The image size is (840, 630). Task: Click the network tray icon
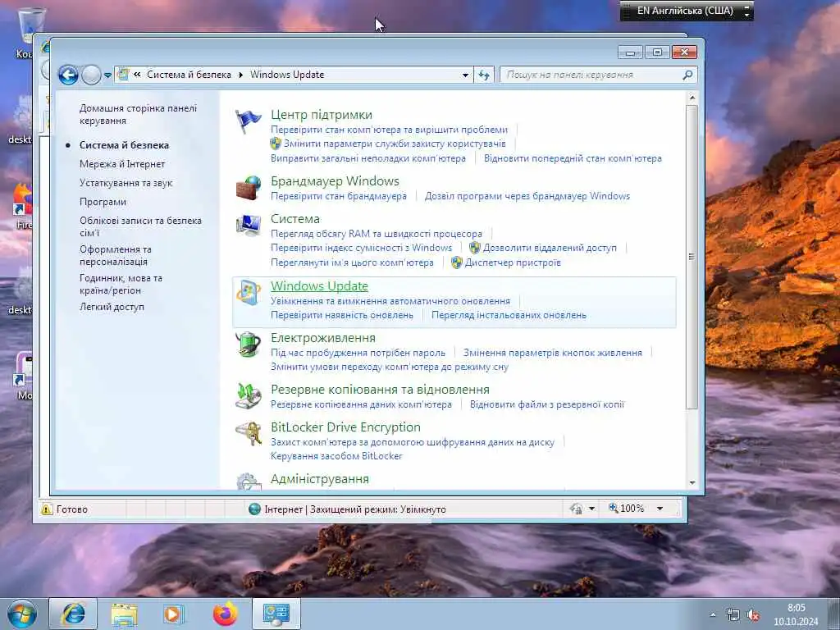[733, 615]
